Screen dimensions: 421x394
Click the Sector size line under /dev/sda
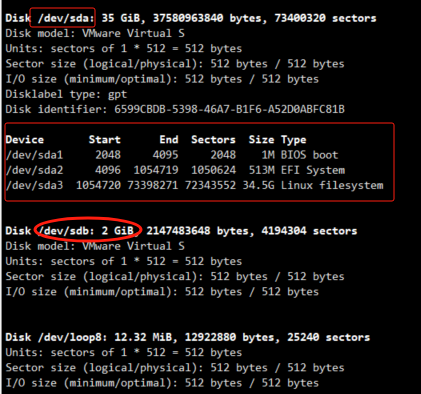175,64
